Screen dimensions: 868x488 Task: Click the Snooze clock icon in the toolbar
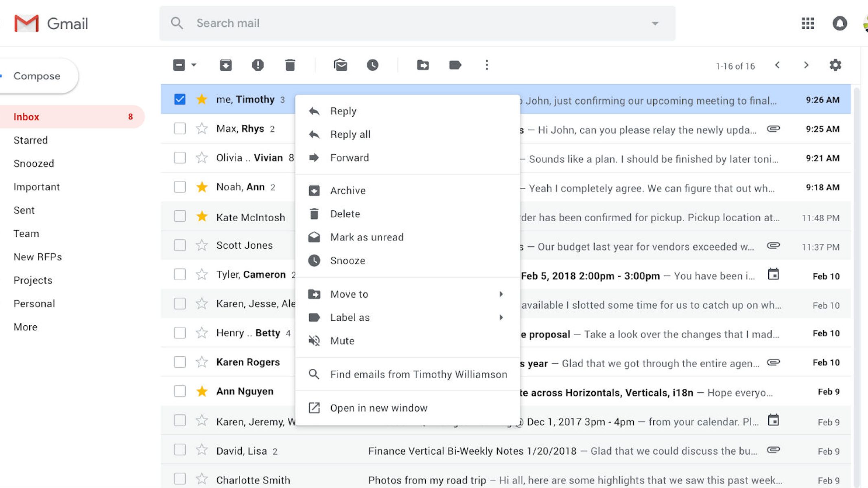(x=372, y=65)
